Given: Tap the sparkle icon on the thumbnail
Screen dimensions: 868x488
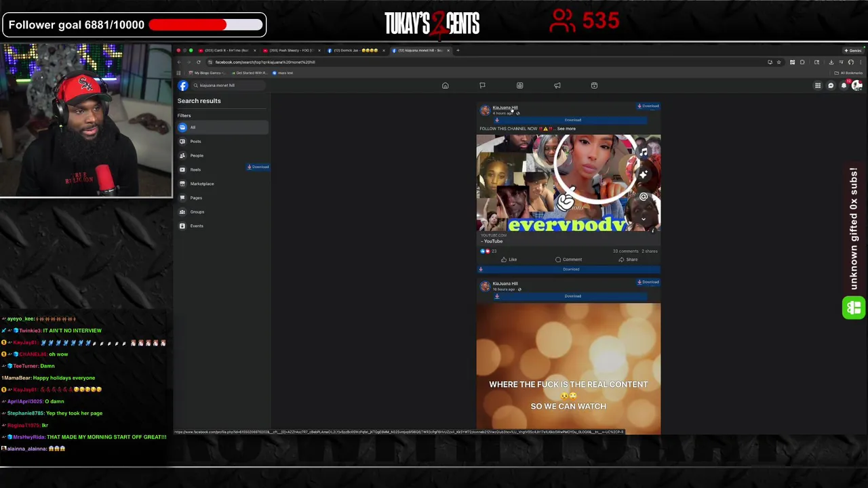Looking at the screenshot, I should click(x=643, y=175).
